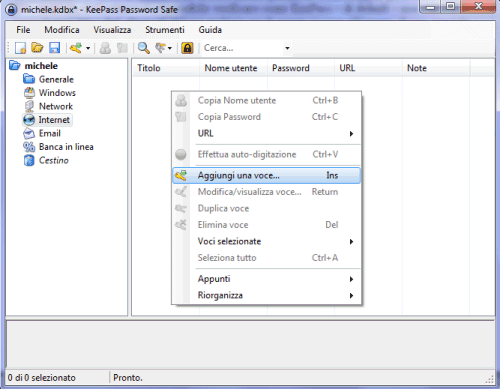The image size is (500, 389).
Task: Click Copia Nome utente menu entry
Action: (267, 101)
